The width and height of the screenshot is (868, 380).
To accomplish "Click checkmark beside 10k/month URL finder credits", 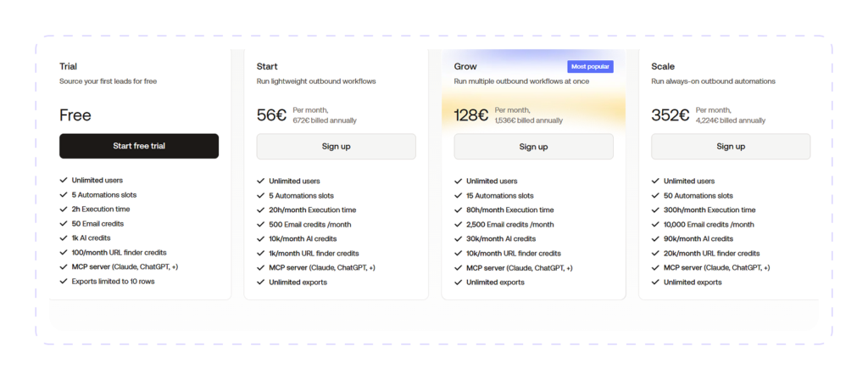I will [x=458, y=254].
